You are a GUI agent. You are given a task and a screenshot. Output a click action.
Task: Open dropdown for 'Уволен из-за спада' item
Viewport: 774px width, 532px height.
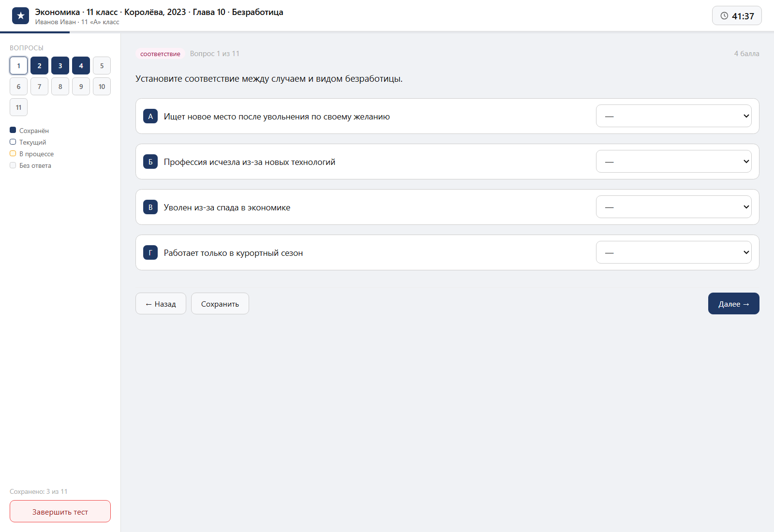click(673, 207)
